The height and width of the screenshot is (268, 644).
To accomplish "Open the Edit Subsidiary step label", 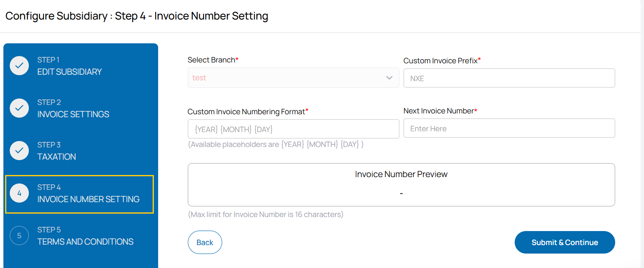I will [70, 72].
